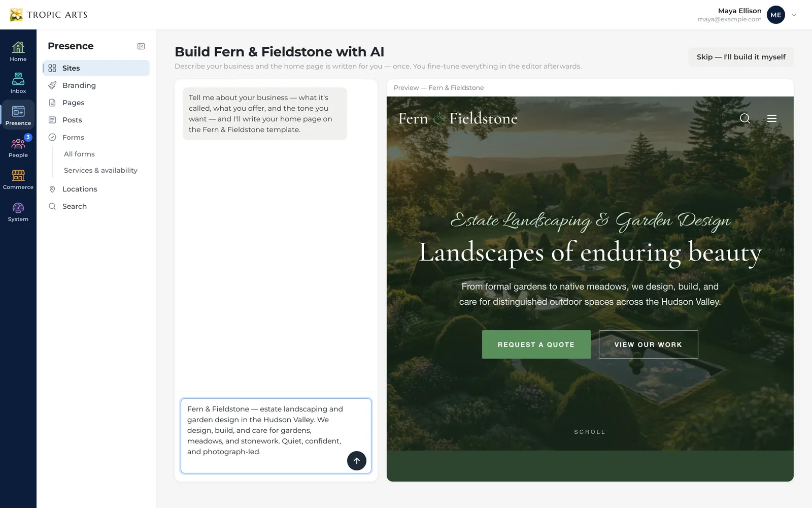This screenshot has height=508, width=812.
Task: Go to Posts in sidebar
Action: [96, 120]
